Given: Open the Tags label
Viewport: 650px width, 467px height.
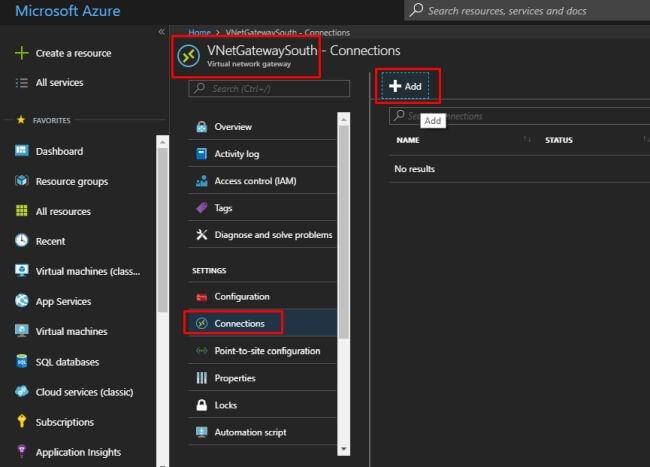Looking at the screenshot, I should [x=223, y=208].
